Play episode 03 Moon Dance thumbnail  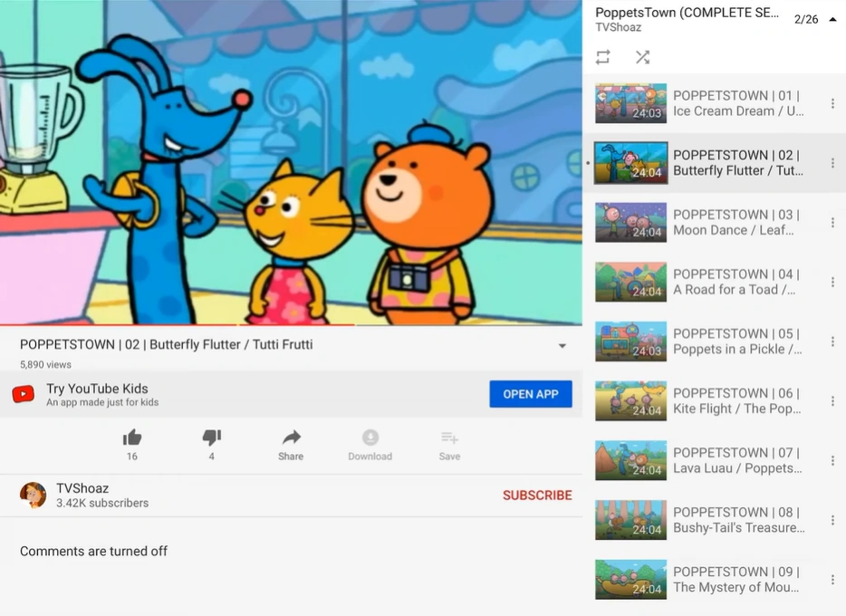(x=630, y=222)
